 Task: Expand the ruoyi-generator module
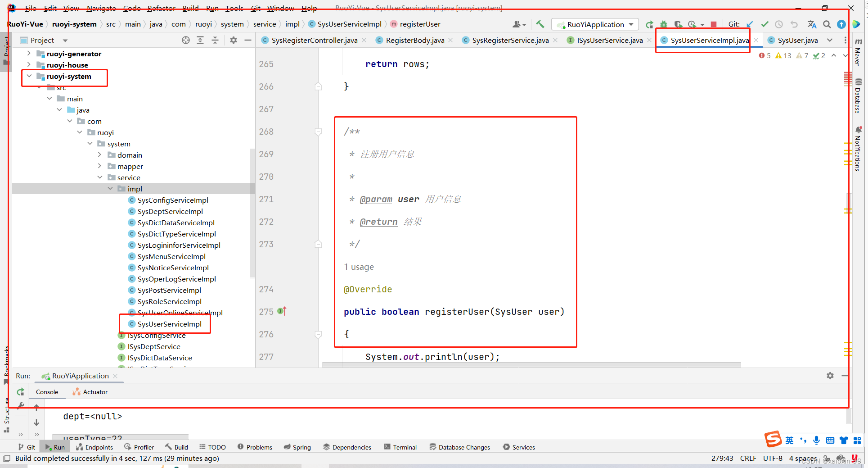(x=29, y=54)
